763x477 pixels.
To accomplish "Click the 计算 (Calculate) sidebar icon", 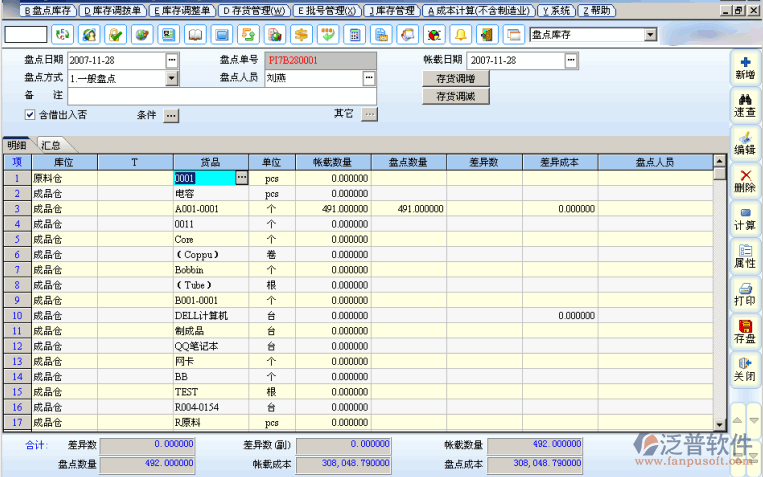I will 744,218.
